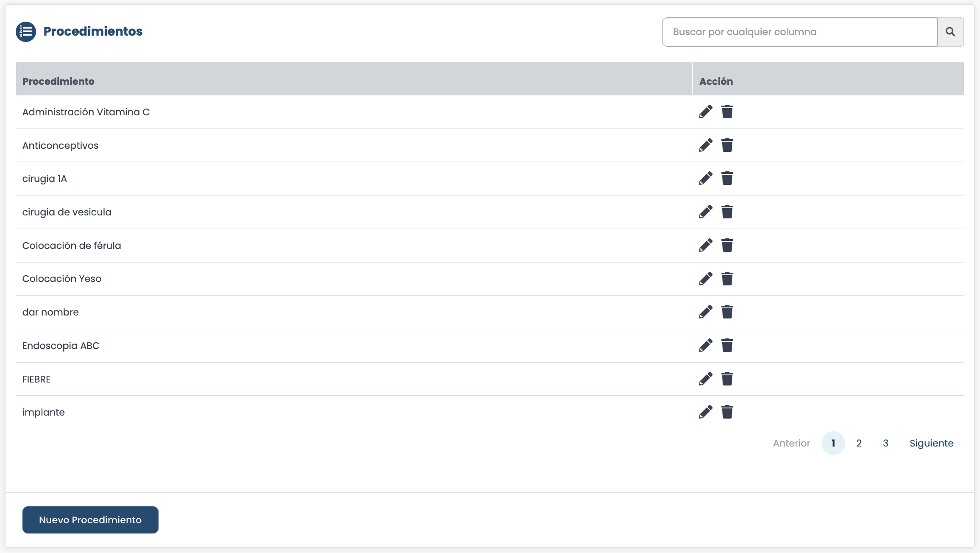This screenshot has width=980, height=553.
Task: Select the 'cirugia de vesicula' cell
Action: point(354,212)
